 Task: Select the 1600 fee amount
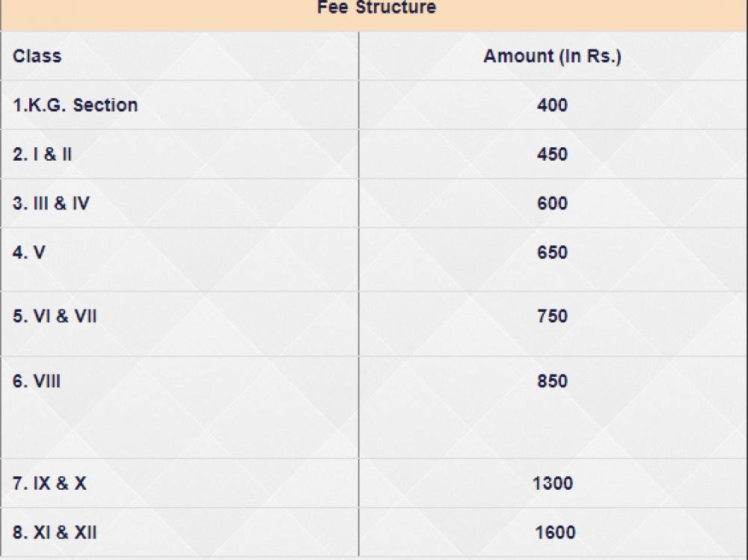pyautogui.click(x=554, y=533)
